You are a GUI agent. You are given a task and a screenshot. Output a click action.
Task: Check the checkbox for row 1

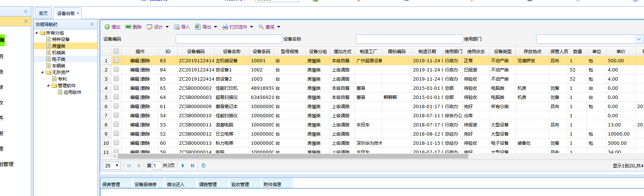pos(116,60)
